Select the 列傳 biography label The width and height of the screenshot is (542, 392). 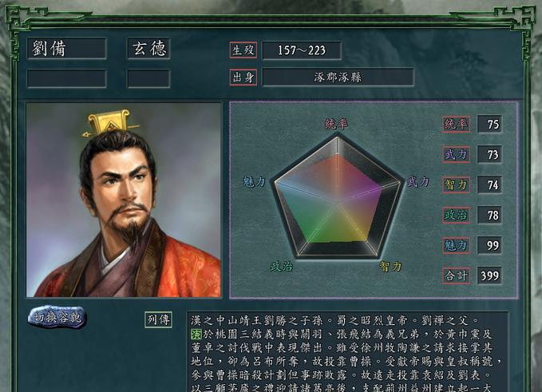tap(158, 319)
